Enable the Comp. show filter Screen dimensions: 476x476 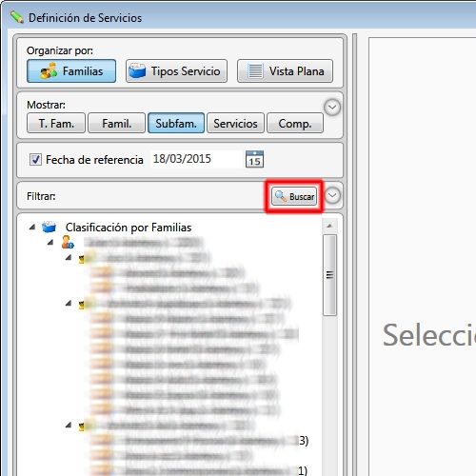click(295, 123)
